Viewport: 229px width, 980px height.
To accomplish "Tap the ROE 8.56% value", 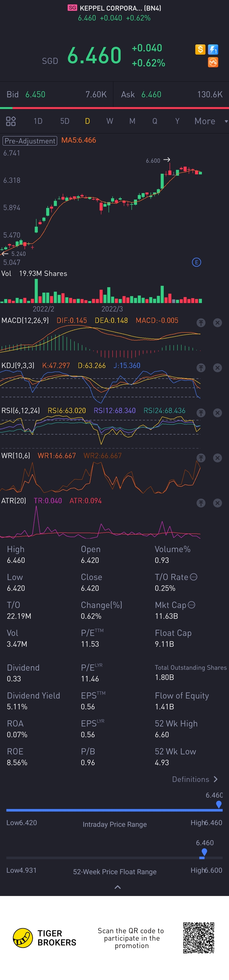I will [x=17, y=762].
